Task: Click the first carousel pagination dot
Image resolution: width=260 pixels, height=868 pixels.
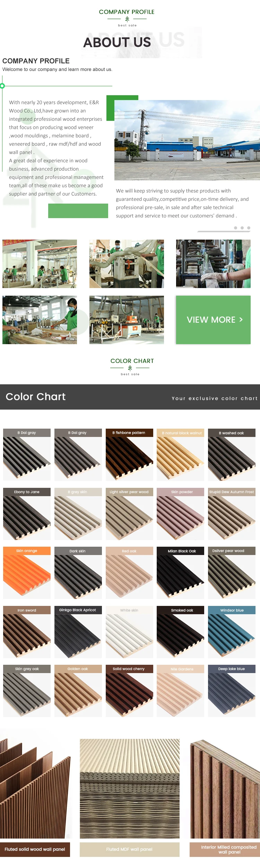Action: (x=236, y=228)
